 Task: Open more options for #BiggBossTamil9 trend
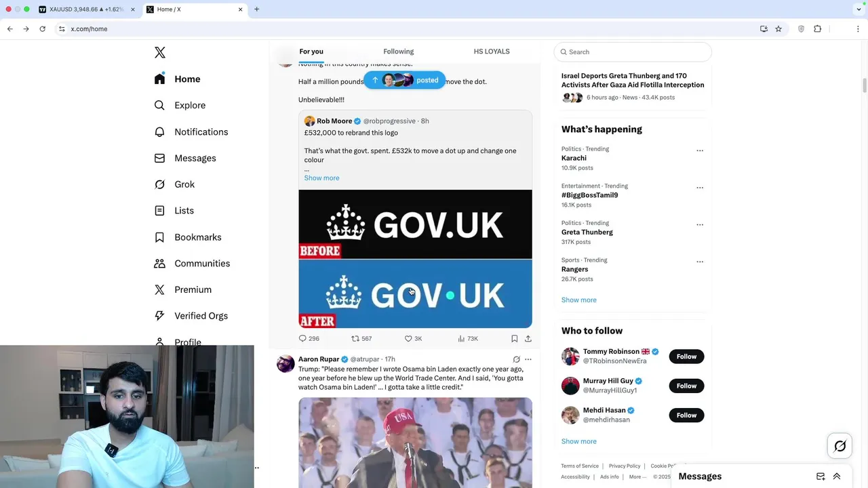[x=700, y=188]
